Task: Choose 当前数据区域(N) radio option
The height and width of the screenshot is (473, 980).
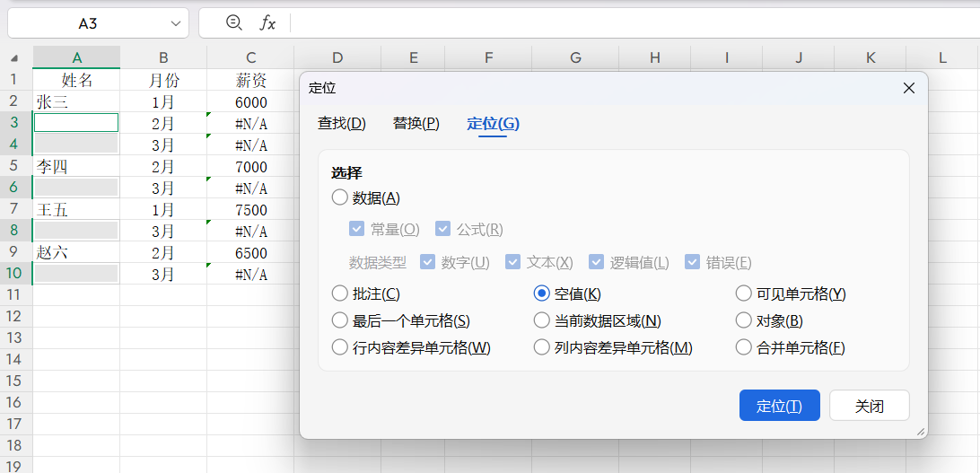Action: tap(541, 320)
